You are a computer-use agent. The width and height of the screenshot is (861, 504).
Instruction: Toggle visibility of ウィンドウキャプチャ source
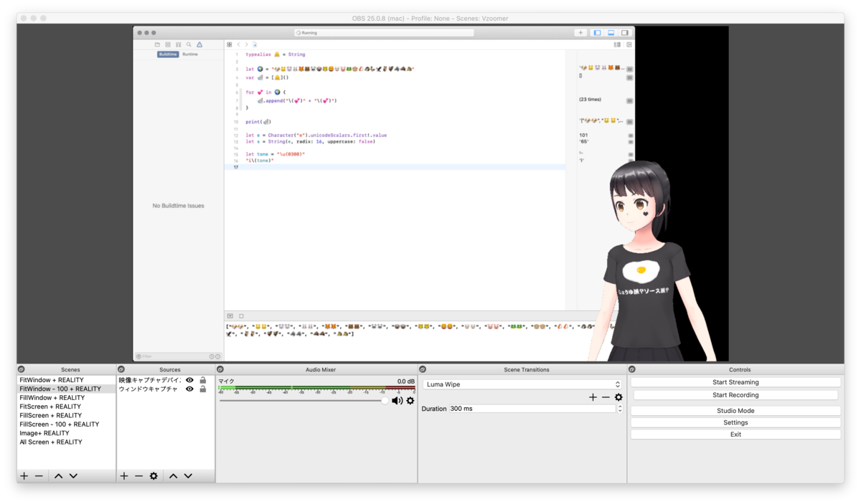click(189, 389)
